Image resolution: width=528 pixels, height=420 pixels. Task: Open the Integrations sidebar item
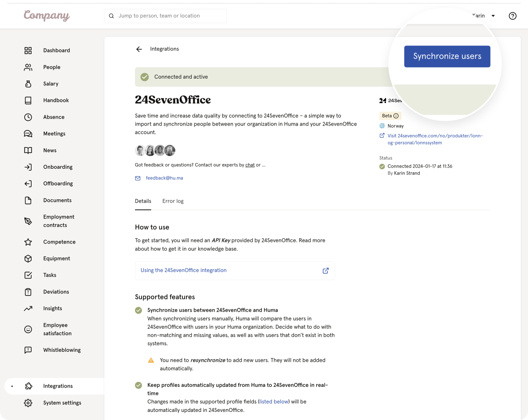[54, 386]
